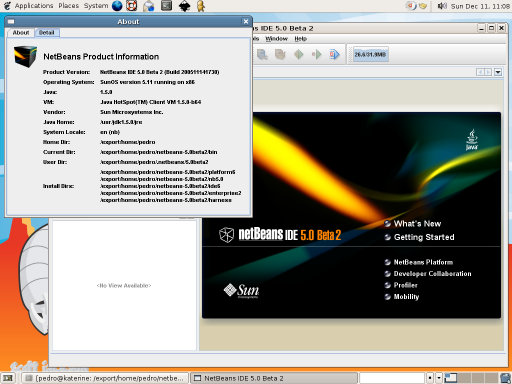Open the lifesaver help icon in top panel
The height and width of the screenshot is (384, 512).
click(132, 6)
